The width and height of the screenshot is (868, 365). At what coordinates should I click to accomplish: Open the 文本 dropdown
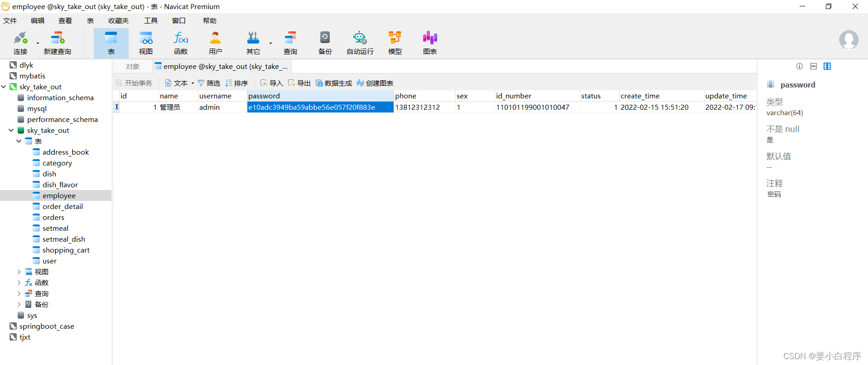(x=180, y=83)
